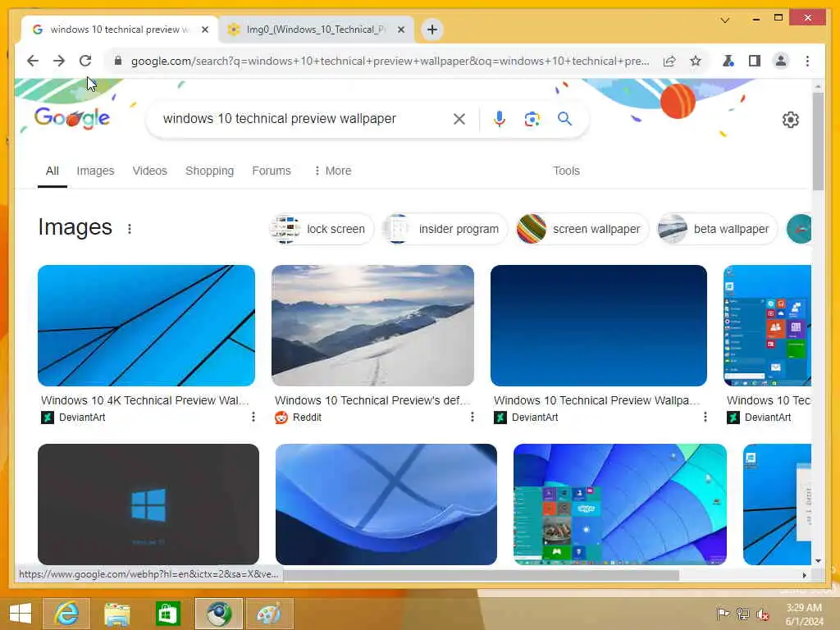Screen dimensions: 840x630
Task: Click the Reddit source label
Action: pos(307,418)
